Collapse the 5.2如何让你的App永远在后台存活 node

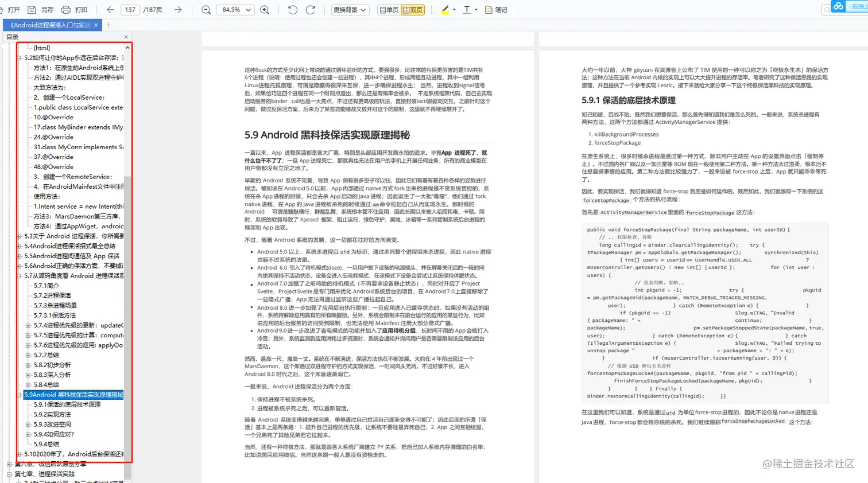19,58
